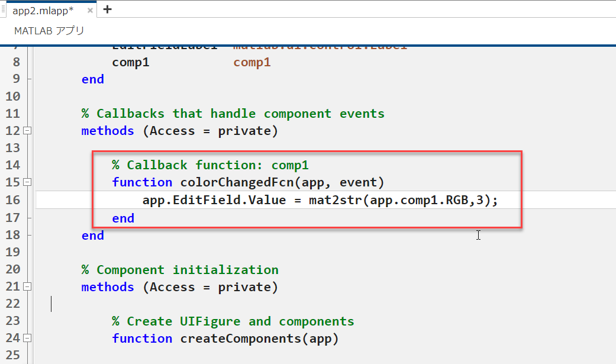Collapse the createComponents function at line 24

tap(27, 339)
